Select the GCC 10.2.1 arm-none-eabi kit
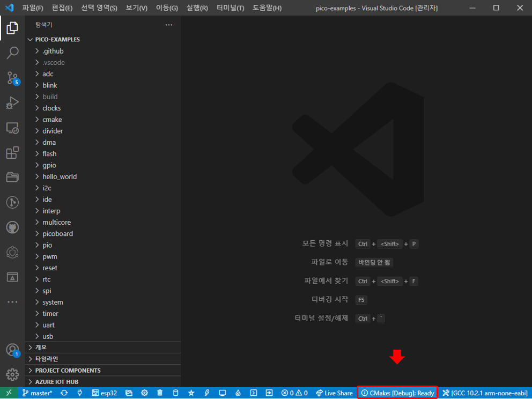Image resolution: width=532 pixels, height=399 pixels. point(485,393)
